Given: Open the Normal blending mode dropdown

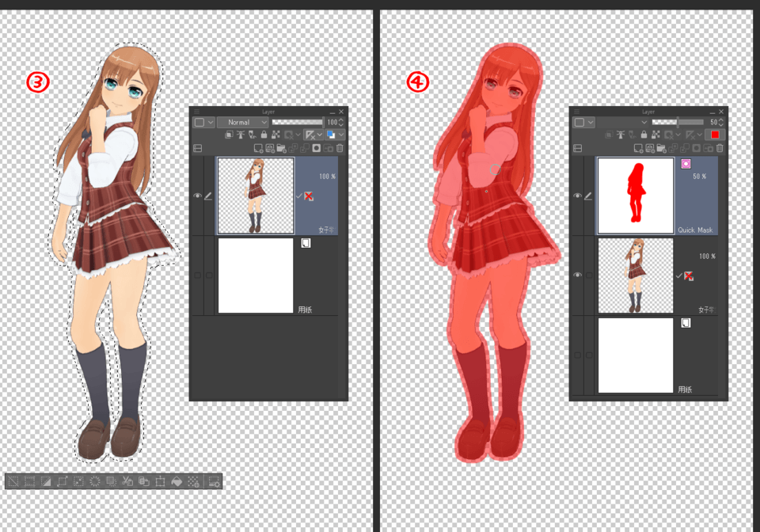Looking at the screenshot, I should [242, 123].
